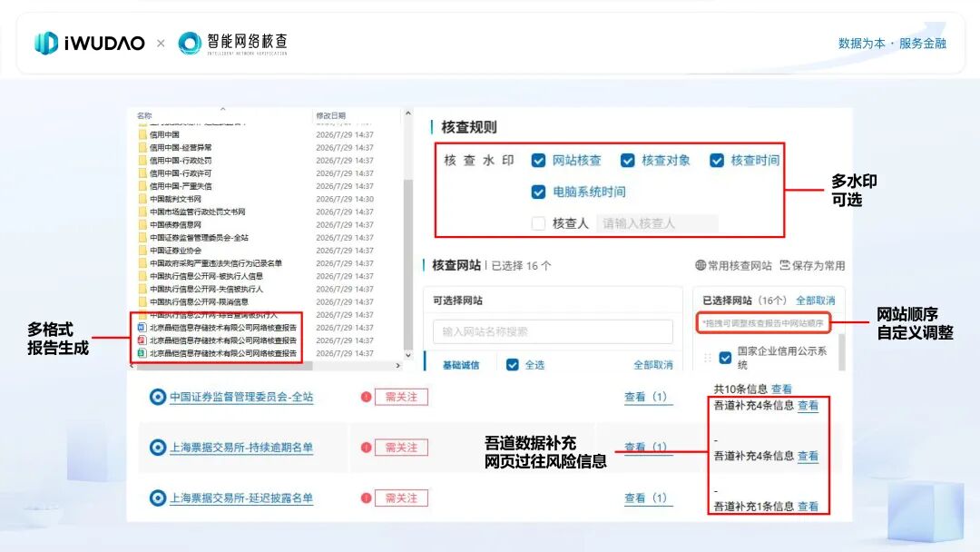This screenshot has width=980, height=552.
Task: Click the folder icon beside 中国裁判文书网
Action: (x=142, y=199)
